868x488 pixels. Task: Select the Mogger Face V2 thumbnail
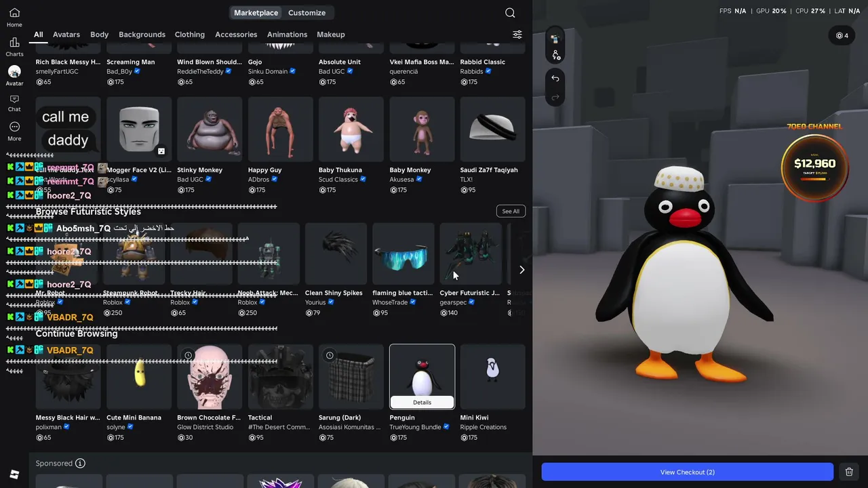pyautogui.click(x=139, y=129)
